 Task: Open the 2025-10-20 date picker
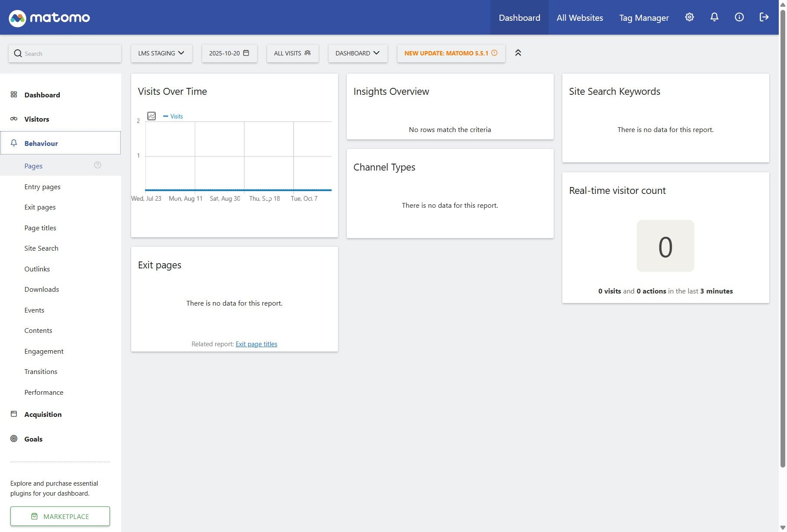(x=229, y=53)
